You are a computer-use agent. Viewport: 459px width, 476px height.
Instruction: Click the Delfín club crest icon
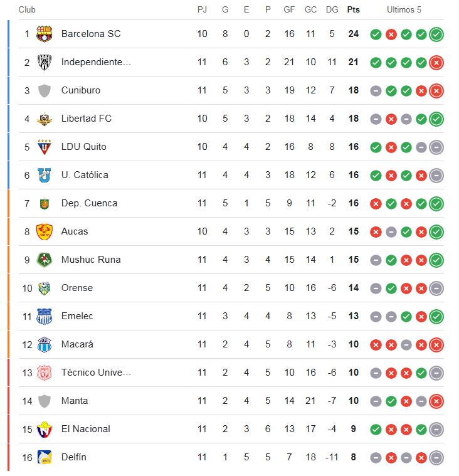point(45,457)
